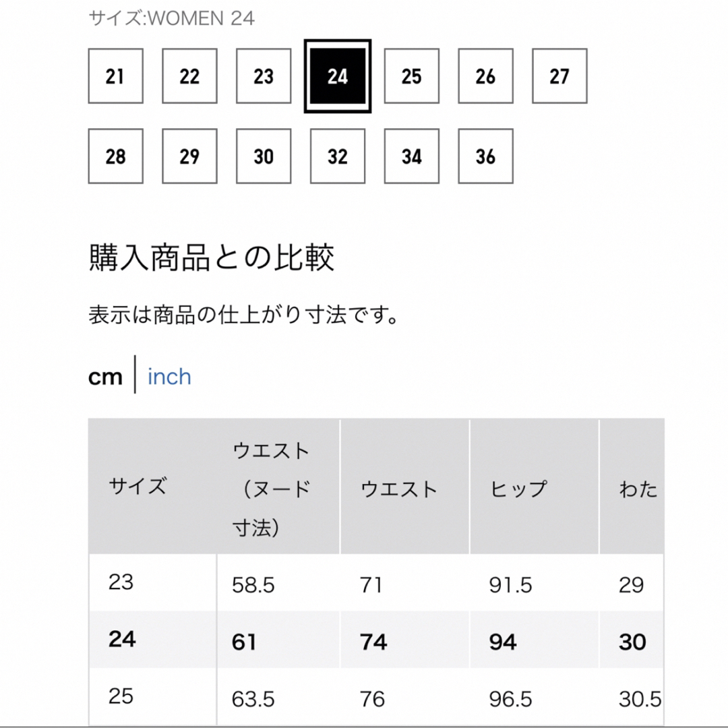Select size 21 button
728x728 pixels.
coord(116,76)
